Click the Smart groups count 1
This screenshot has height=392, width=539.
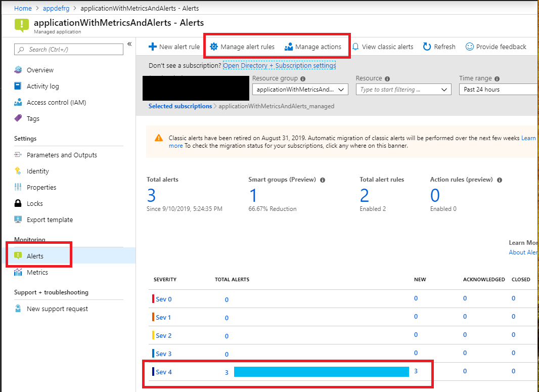[x=253, y=195]
